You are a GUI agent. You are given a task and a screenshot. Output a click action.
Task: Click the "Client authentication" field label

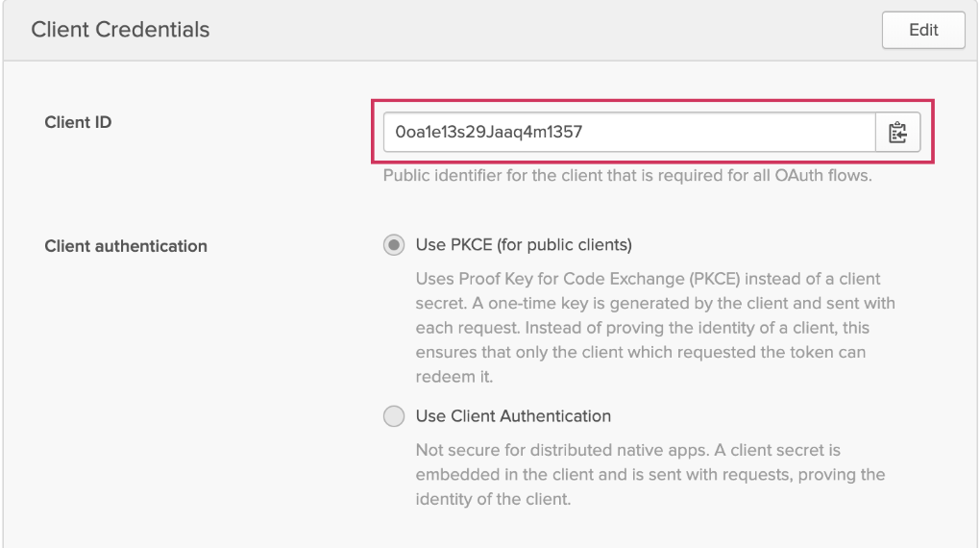coord(126,246)
